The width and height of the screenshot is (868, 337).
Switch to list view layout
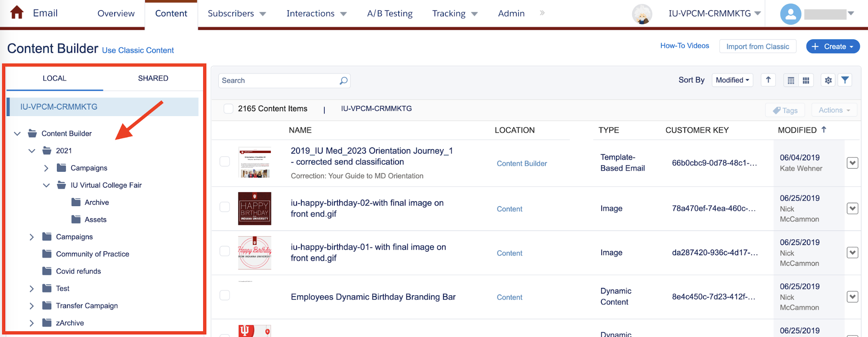791,80
